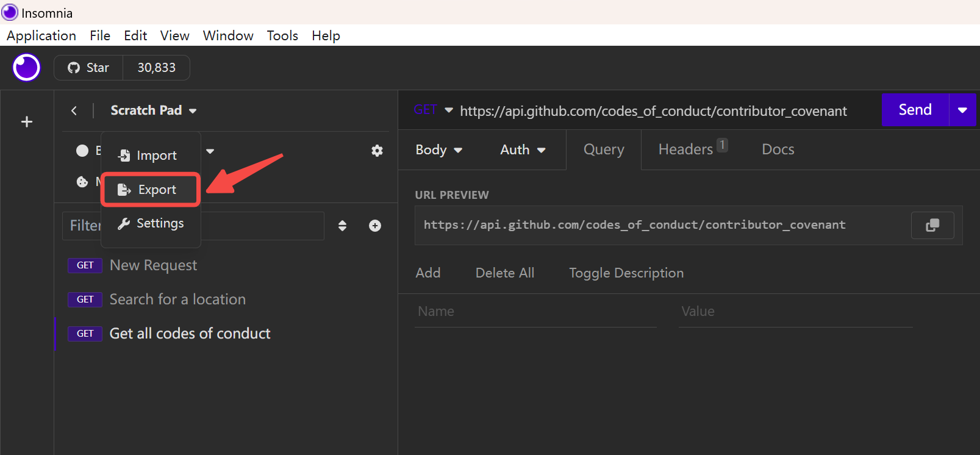Open the View menu

175,35
